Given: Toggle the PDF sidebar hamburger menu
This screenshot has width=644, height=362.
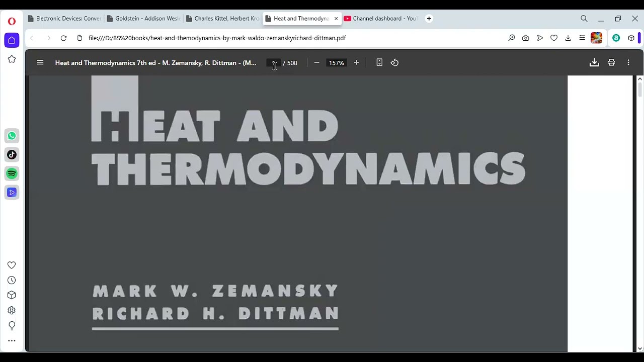Looking at the screenshot, I should [40, 63].
